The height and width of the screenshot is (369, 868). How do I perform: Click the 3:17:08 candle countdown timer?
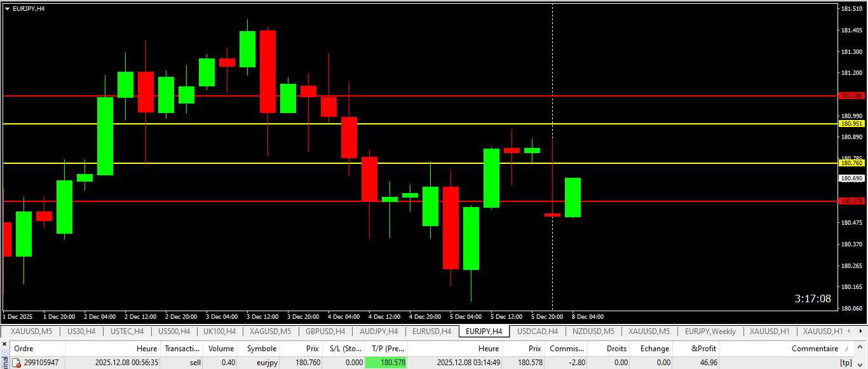(813, 299)
